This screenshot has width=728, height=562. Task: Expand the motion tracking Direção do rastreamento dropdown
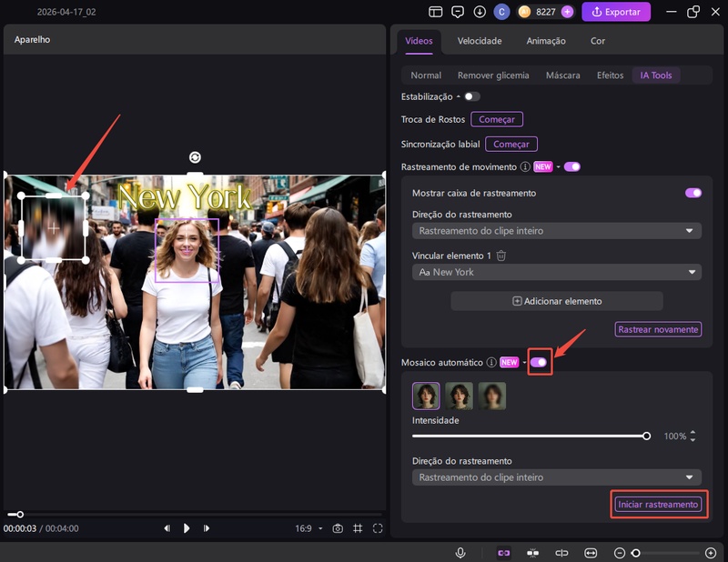tap(557, 231)
